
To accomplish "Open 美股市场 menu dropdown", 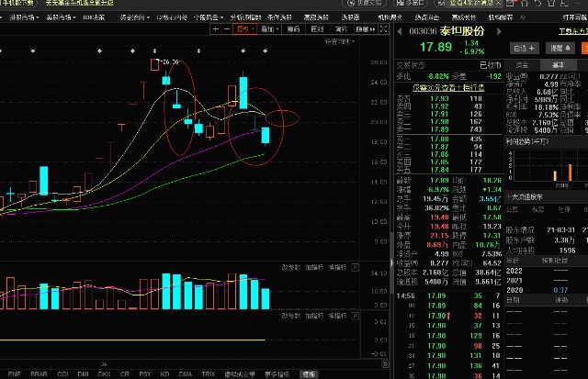I will (x=62, y=17).
